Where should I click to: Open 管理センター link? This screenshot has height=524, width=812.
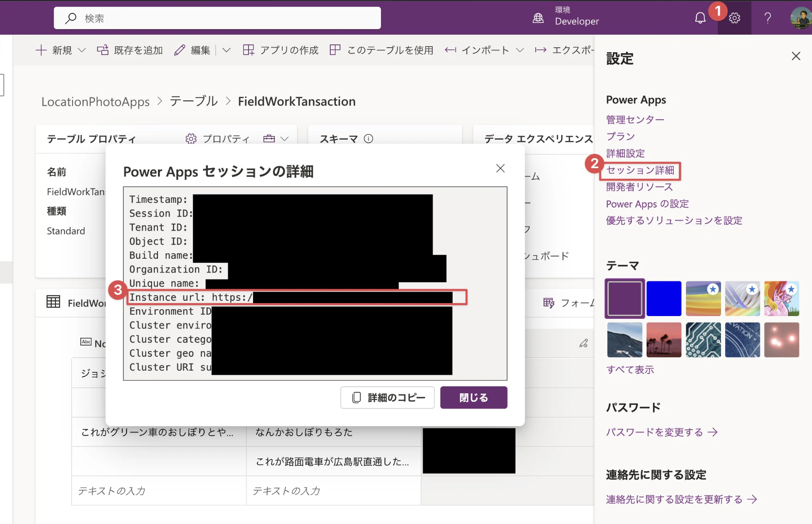click(635, 120)
